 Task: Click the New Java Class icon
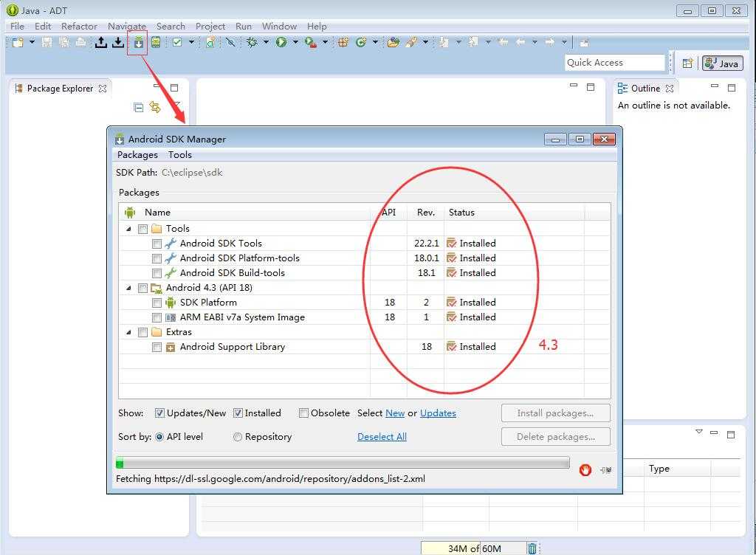click(360, 42)
